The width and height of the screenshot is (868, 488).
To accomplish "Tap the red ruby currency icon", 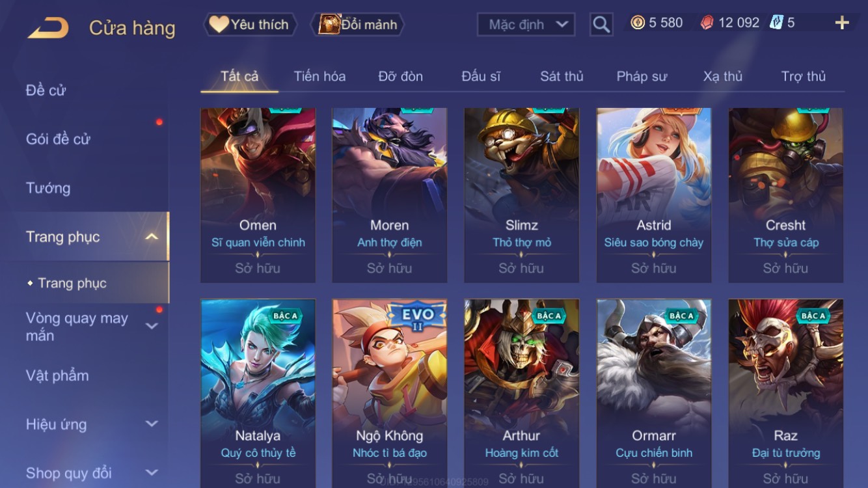I will [x=707, y=23].
